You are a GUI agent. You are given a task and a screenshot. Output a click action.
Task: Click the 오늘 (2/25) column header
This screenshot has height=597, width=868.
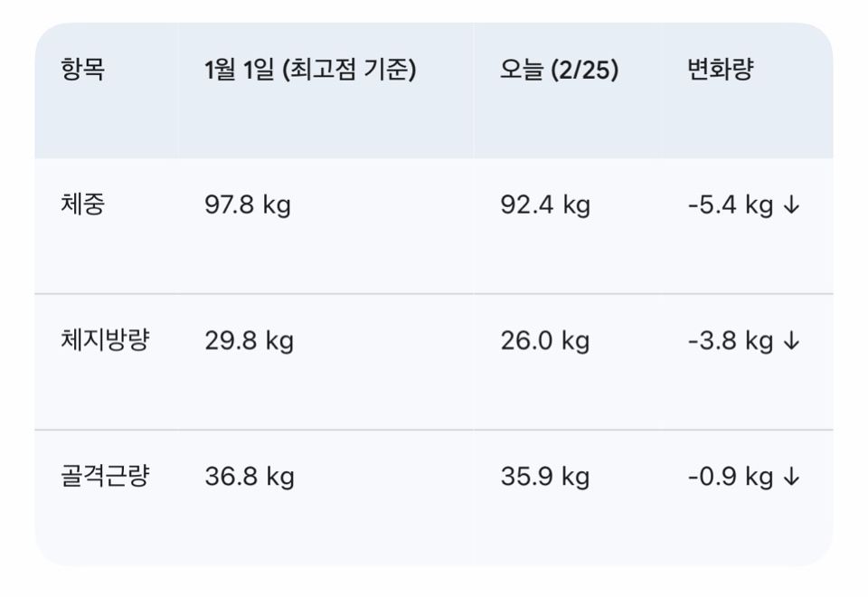point(559,70)
